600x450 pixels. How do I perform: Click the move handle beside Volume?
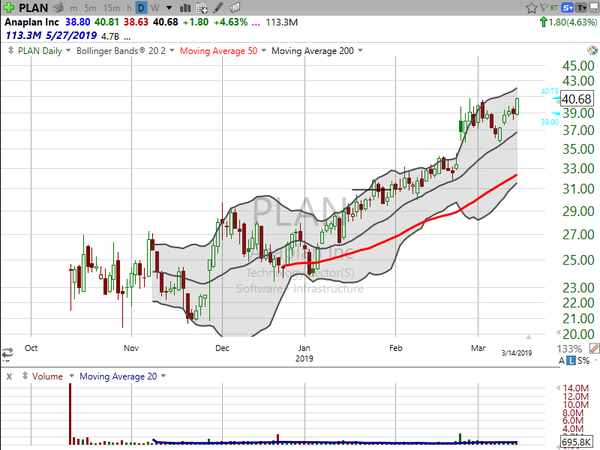pyautogui.click(x=25, y=376)
